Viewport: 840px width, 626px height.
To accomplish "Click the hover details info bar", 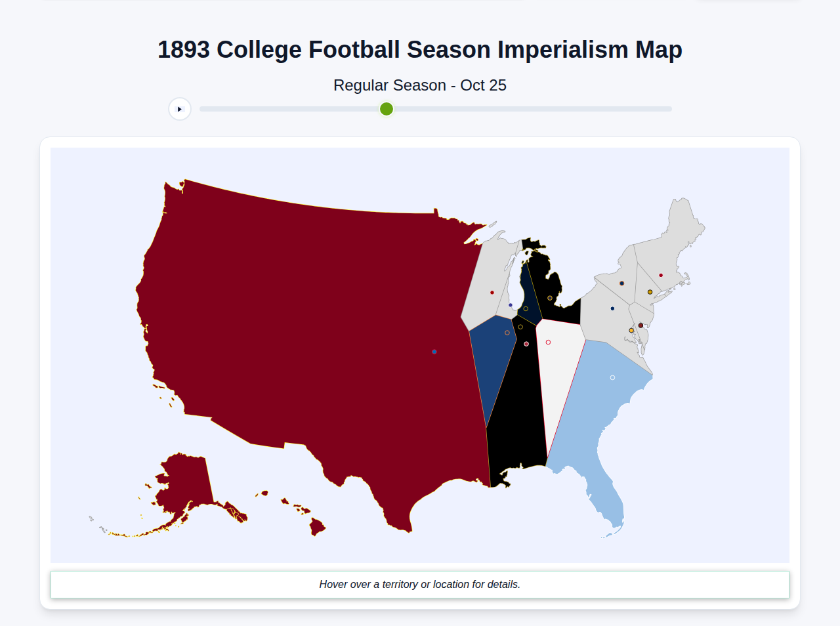I will (420, 584).
